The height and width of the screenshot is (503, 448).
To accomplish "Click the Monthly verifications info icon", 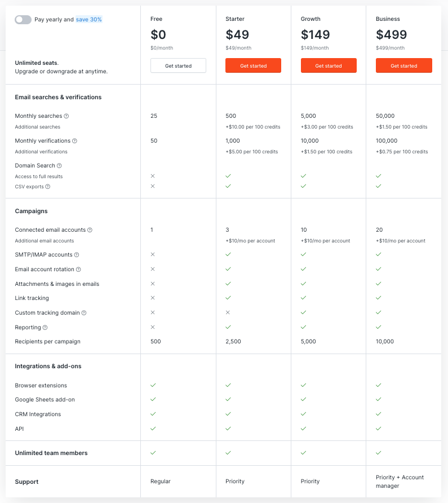I will 74,141.
